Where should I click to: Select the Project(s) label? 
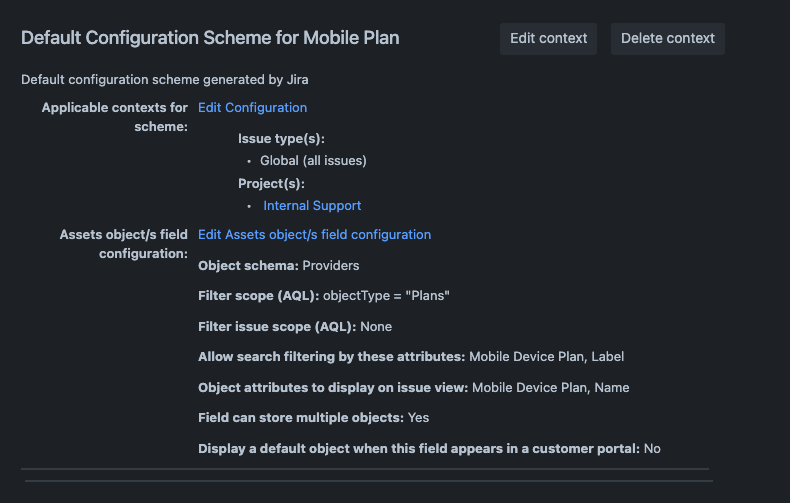(271, 184)
